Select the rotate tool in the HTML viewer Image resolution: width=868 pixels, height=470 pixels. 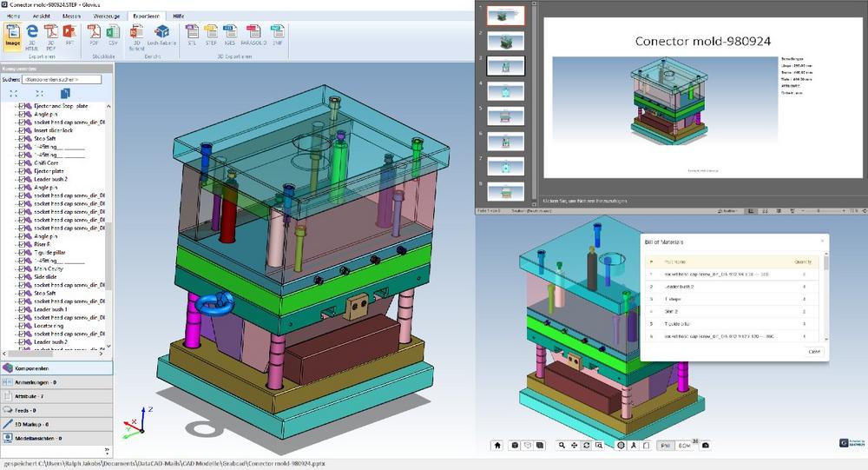click(x=586, y=445)
